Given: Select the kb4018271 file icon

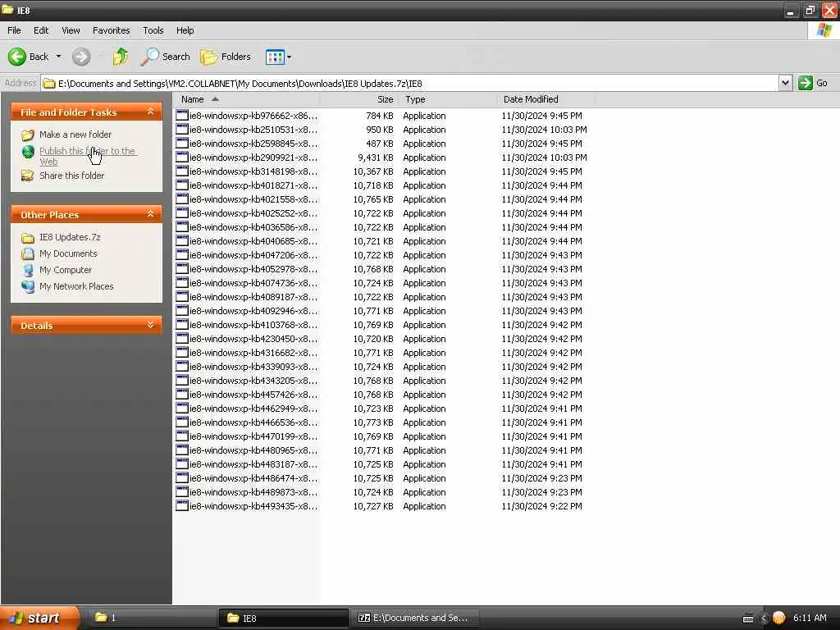Looking at the screenshot, I should coord(182,185).
